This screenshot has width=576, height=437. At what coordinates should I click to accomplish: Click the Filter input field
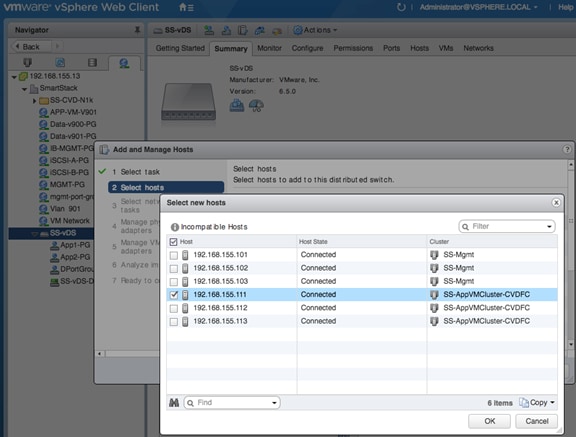(x=507, y=227)
